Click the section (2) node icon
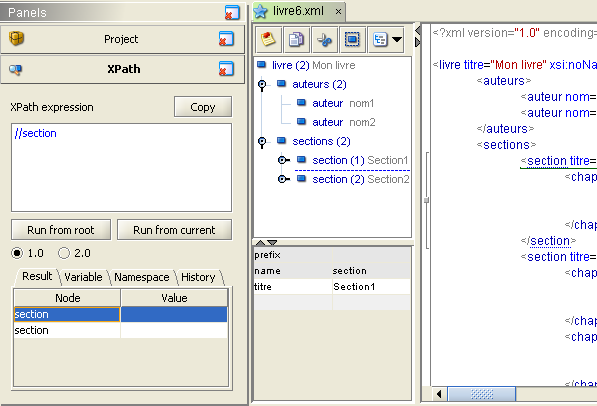This screenshot has width=597, height=406. pyautogui.click(x=301, y=179)
